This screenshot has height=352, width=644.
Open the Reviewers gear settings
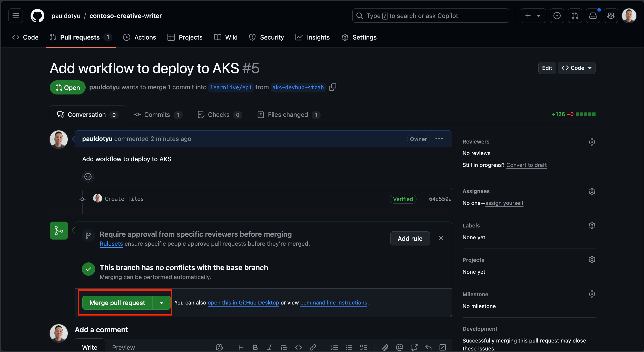point(592,142)
